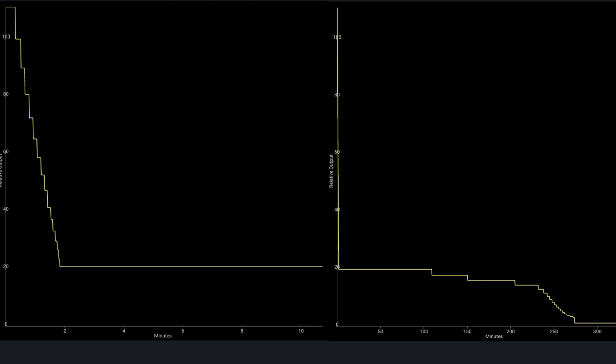Select the 40 output label on the right chart

point(338,210)
